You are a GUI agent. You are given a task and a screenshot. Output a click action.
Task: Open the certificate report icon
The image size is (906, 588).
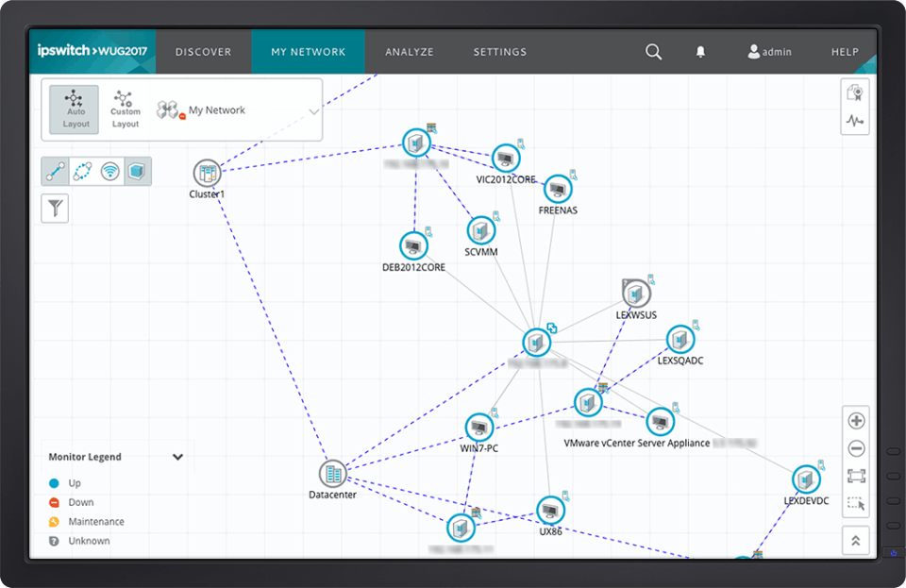coord(855,92)
